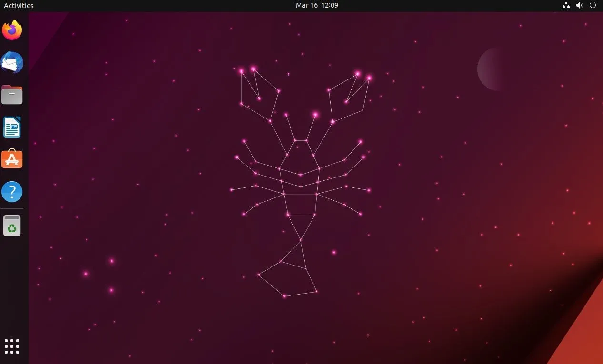
Task: Launch Firefox from the dock
Action: click(12, 30)
